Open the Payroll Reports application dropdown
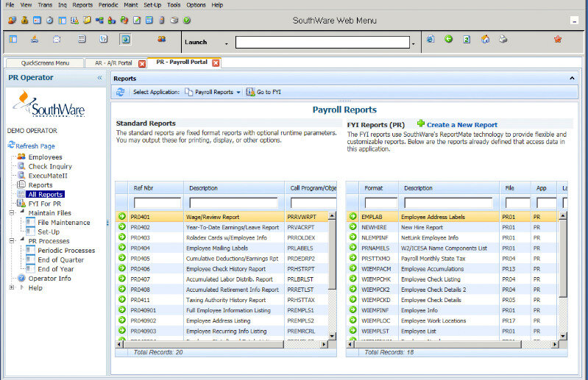 (x=238, y=93)
